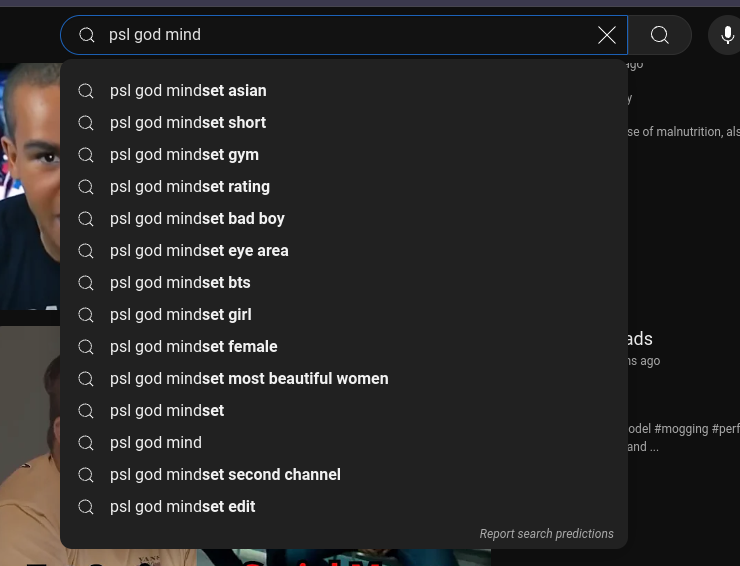Select suggestion 'psl god mindset gym'
The height and width of the screenshot is (566, 740).
coord(344,155)
